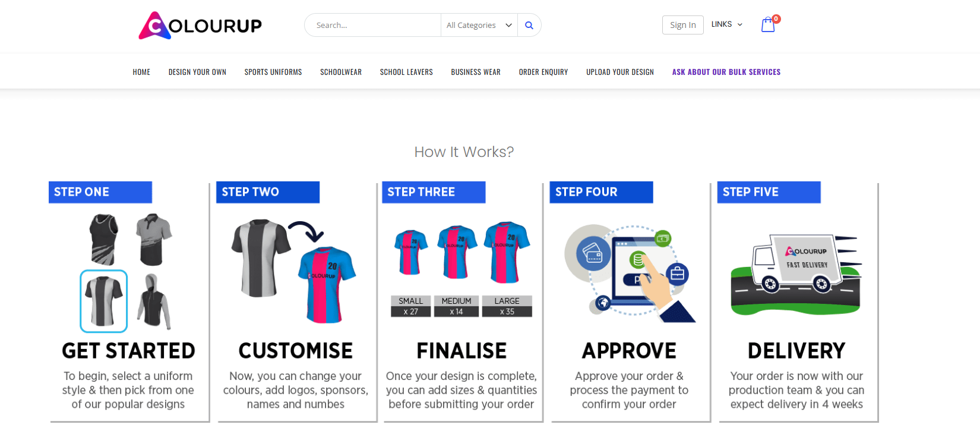The width and height of the screenshot is (980, 440).
Task: Click the SMALL x 27 size label
Action: [x=411, y=306]
